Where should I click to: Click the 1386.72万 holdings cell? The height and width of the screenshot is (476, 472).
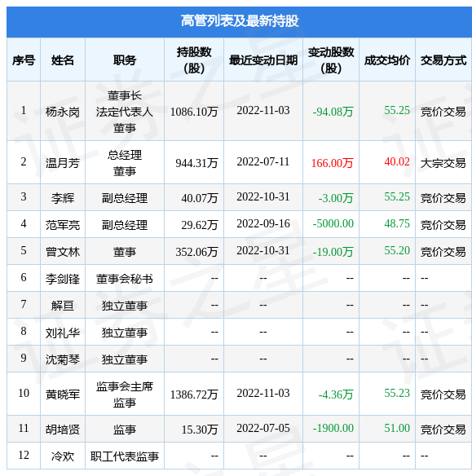(x=194, y=394)
